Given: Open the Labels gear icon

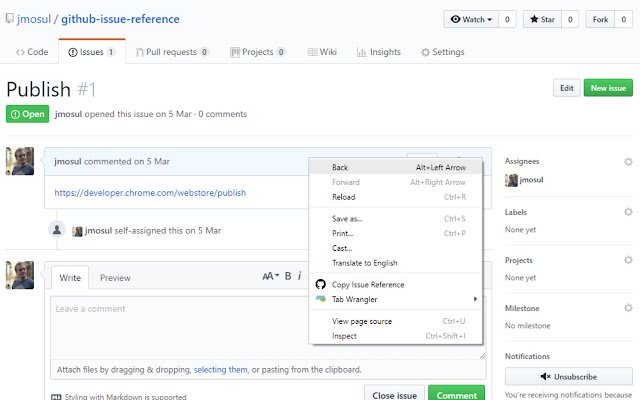Looking at the screenshot, I should [628, 212].
